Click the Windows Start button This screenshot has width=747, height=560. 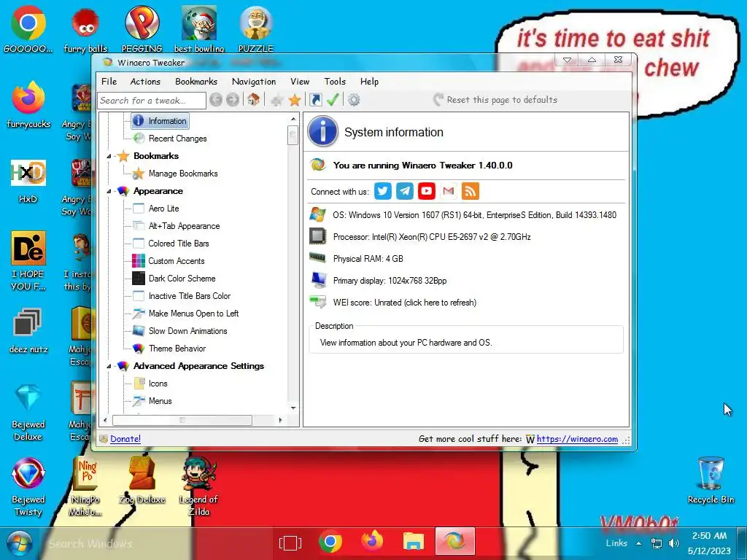click(19, 543)
